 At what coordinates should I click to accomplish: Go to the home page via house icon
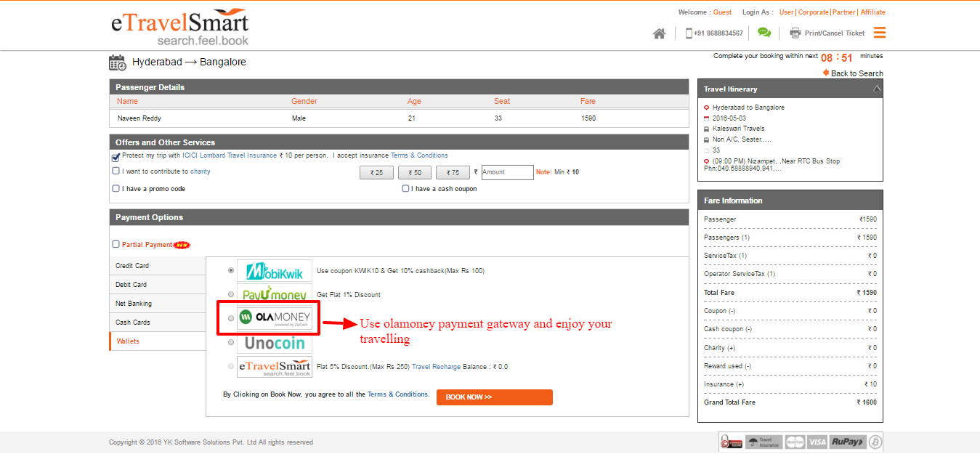click(x=659, y=33)
